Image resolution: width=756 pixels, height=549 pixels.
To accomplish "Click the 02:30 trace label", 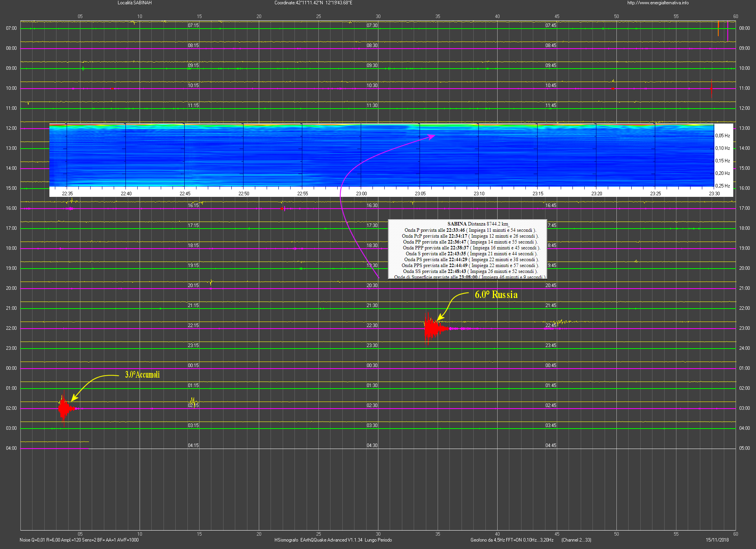I will point(372,405).
